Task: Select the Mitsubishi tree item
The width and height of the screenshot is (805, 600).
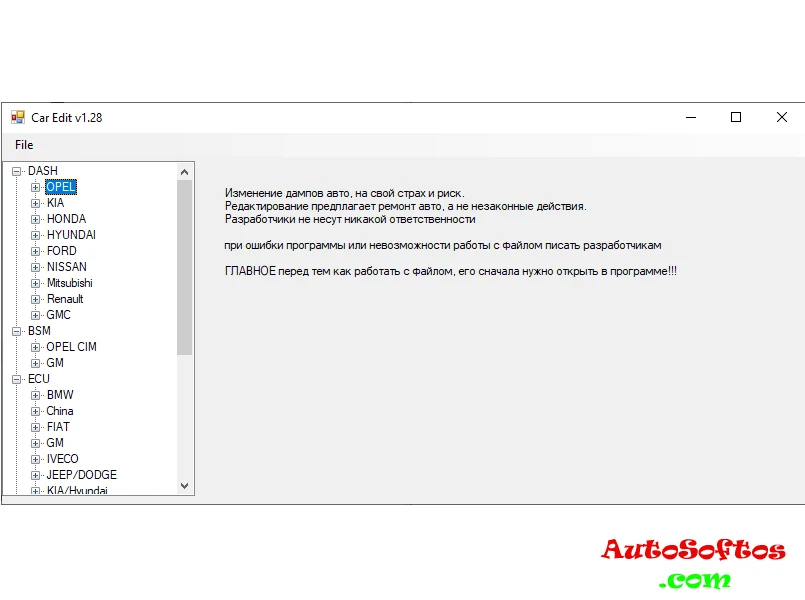Action: pyautogui.click(x=69, y=283)
